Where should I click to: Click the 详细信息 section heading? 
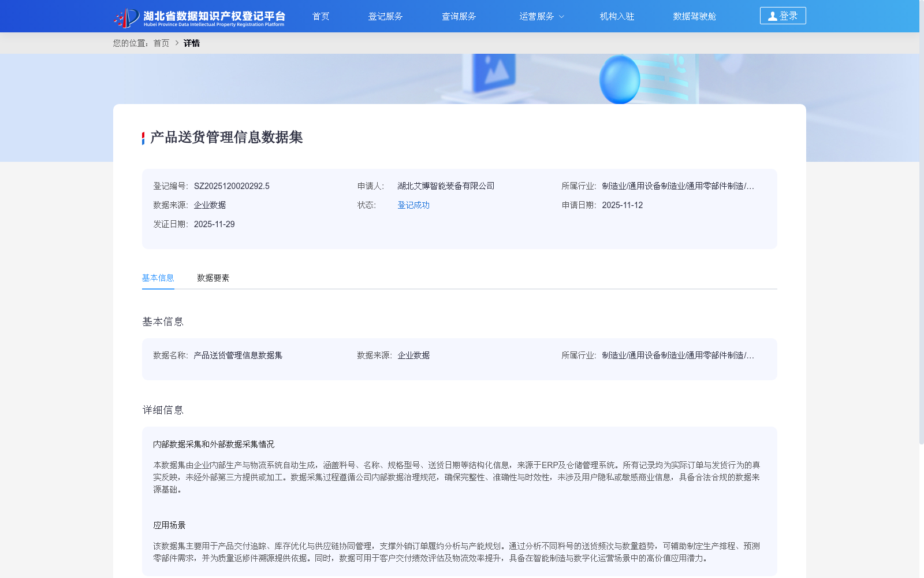(163, 410)
